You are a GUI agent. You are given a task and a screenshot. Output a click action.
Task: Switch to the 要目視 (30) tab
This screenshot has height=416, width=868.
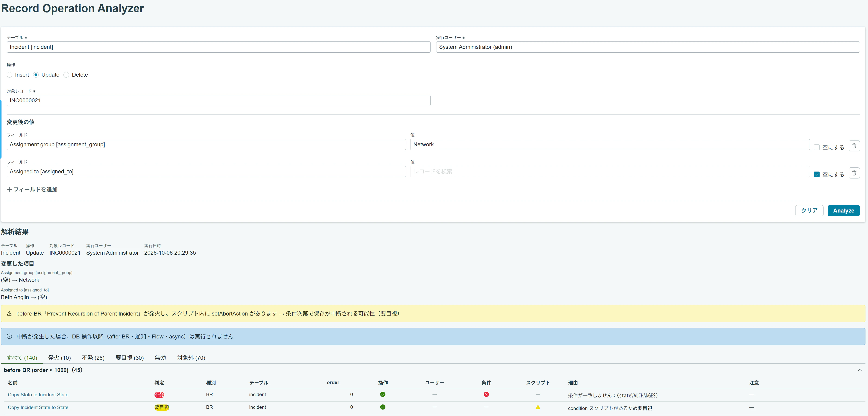pos(129,358)
